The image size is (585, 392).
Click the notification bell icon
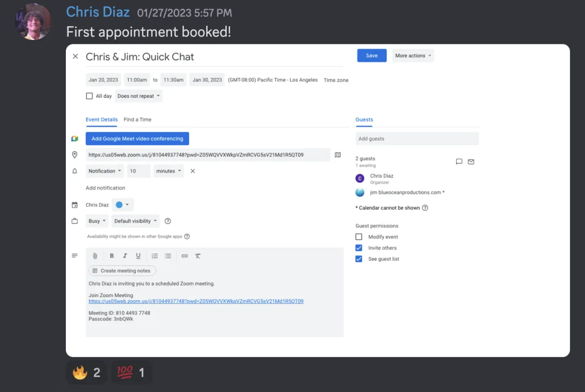tap(75, 171)
